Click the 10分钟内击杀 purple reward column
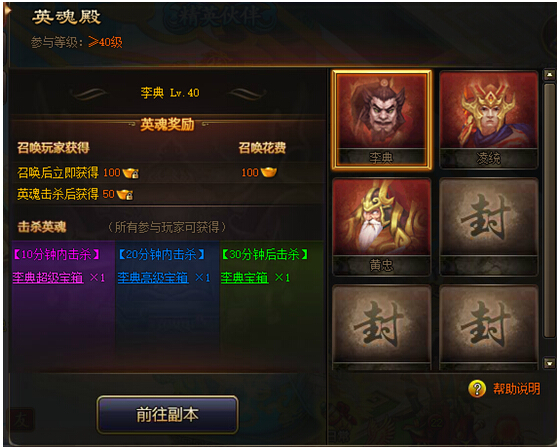 click(x=63, y=306)
